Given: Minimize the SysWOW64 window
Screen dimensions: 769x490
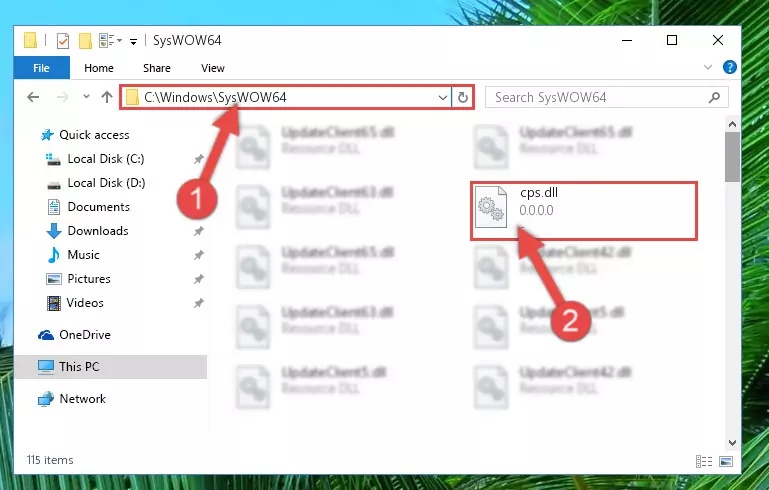Looking at the screenshot, I should pyautogui.click(x=627, y=40).
